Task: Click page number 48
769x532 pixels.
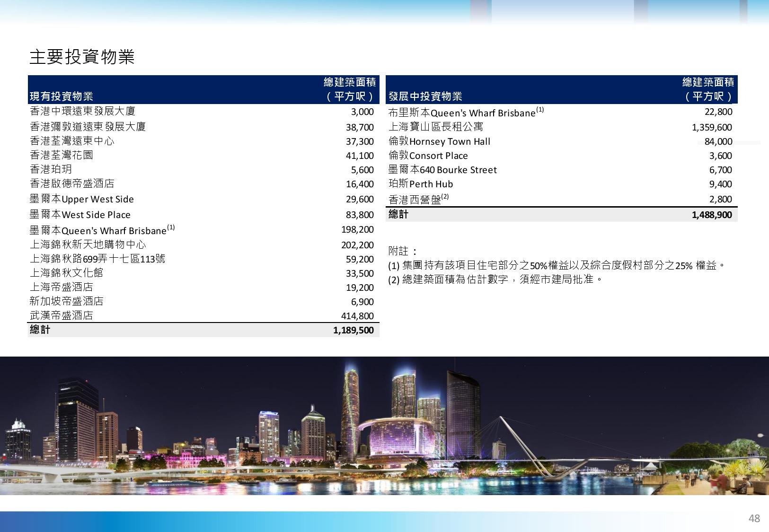Action: point(754,518)
